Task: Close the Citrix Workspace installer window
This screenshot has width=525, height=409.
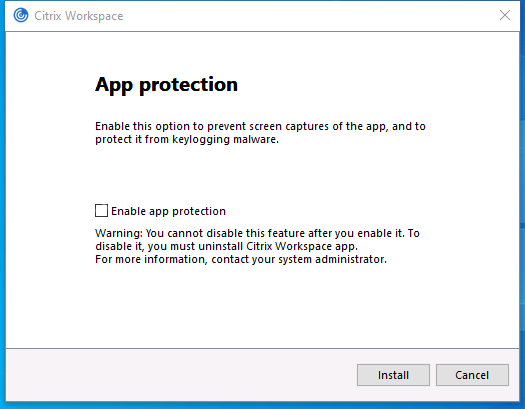Action: click(x=505, y=15)
